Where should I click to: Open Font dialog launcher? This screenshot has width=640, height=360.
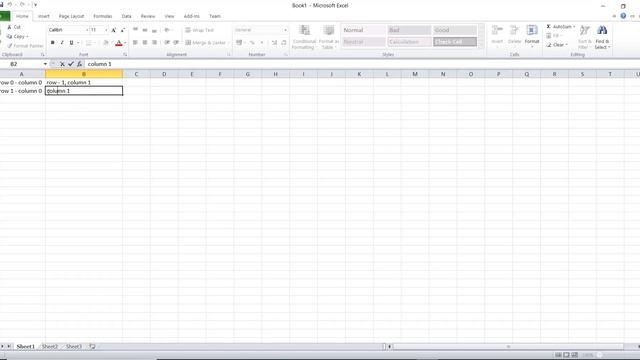pyautogui.click(x=125, y=55)
